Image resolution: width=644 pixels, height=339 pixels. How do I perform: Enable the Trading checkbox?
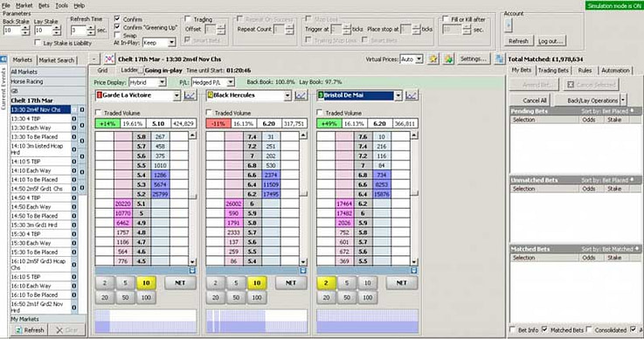[x=188, y=19]
